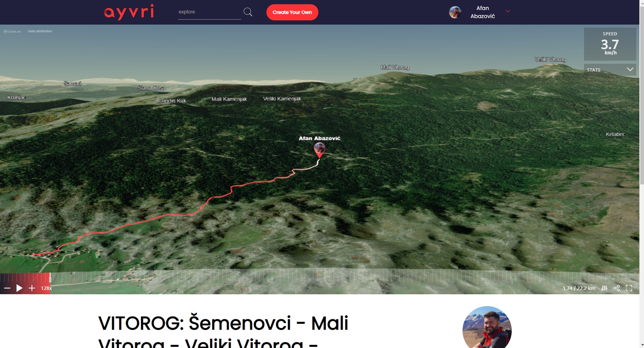Open the author's large profile photo
The image size is (644, 348).
click(487, 327)
